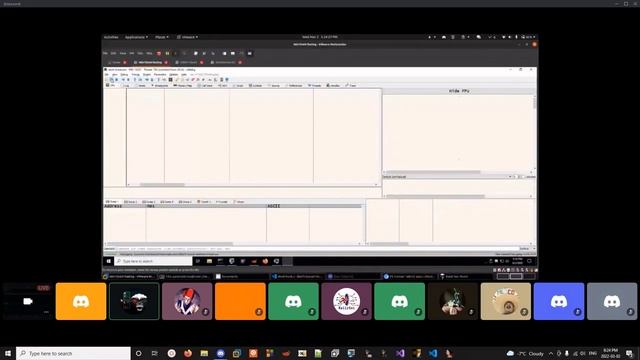Screen dimensions: 640x360
Task: Open the Debug menu in the debugger
Action: pos(124,75)
